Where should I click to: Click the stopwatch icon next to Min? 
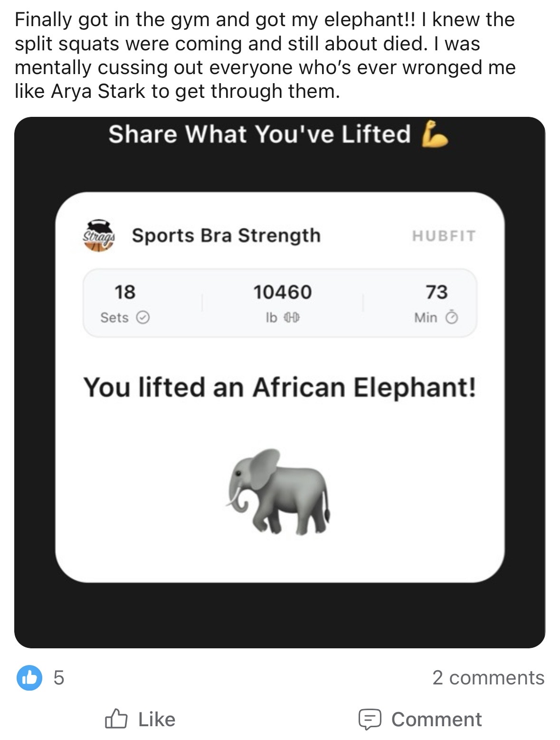[x=452, y=317]
